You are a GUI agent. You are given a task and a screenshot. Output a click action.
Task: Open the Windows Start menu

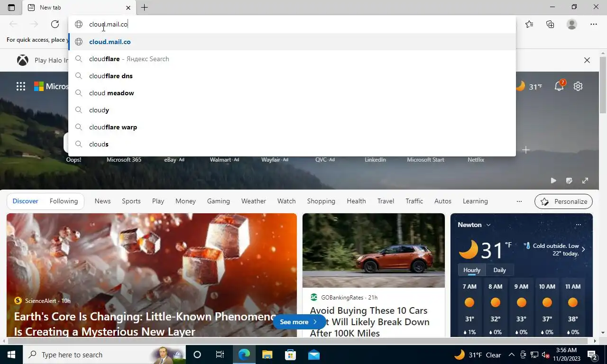(x=11, y=355)
